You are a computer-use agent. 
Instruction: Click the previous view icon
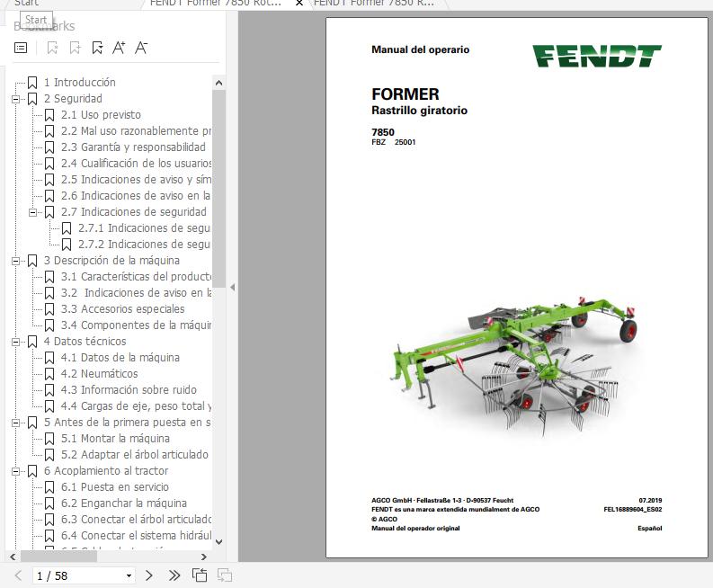(x=200, y=575)
